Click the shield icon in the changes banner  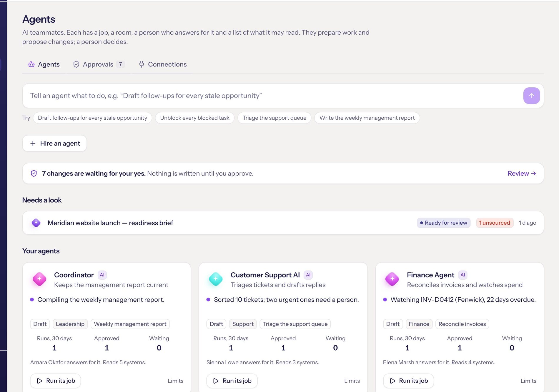(34, 174)
